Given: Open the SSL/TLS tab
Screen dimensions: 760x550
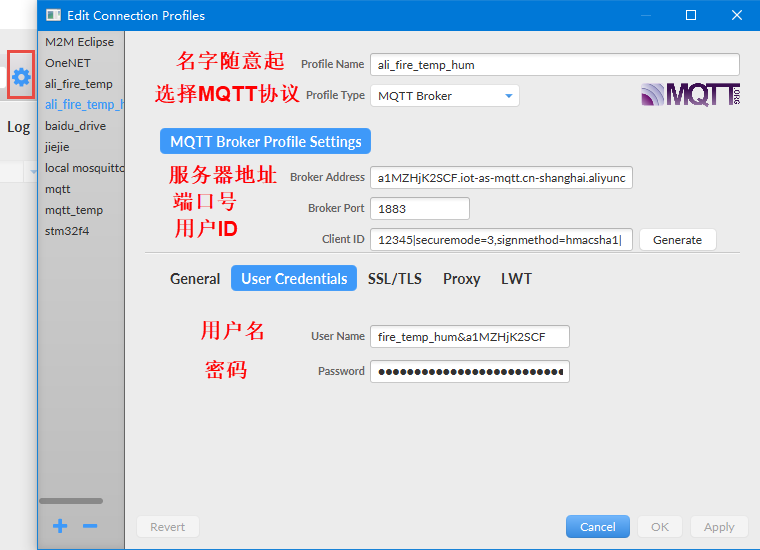Looking at the screenshot, I should [x=395, y=279].
